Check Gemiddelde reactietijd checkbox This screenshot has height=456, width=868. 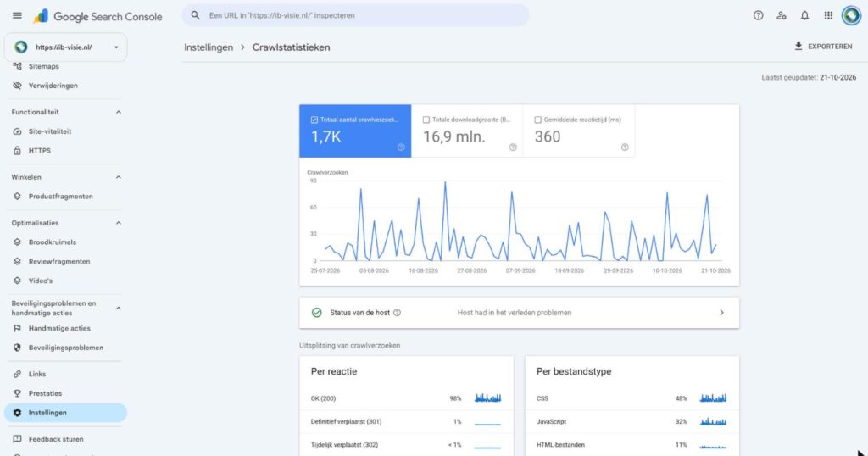pos(537,120)
